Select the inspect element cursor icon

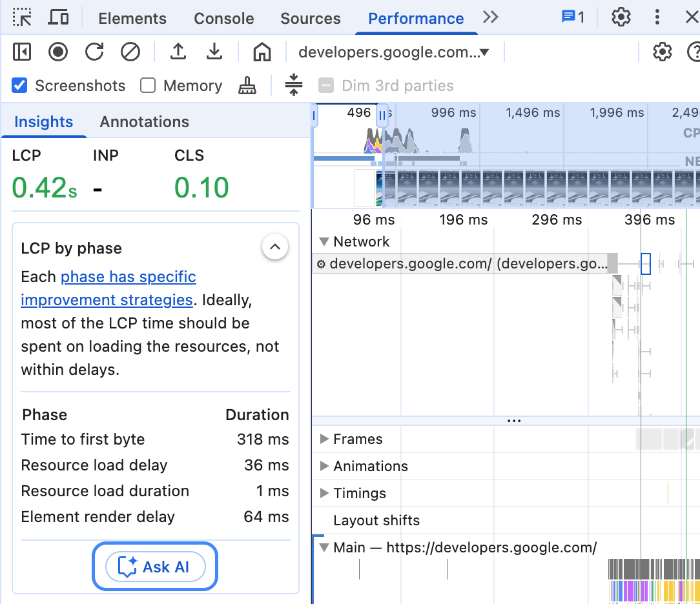[x=22, y=17]
